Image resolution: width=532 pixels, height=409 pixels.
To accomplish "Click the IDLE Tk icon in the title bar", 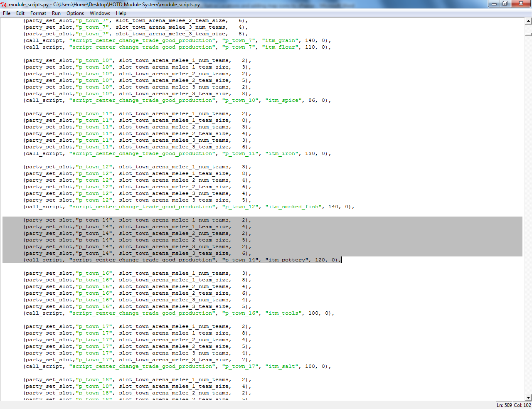I will pyautogui.click(x=4, y=5).
